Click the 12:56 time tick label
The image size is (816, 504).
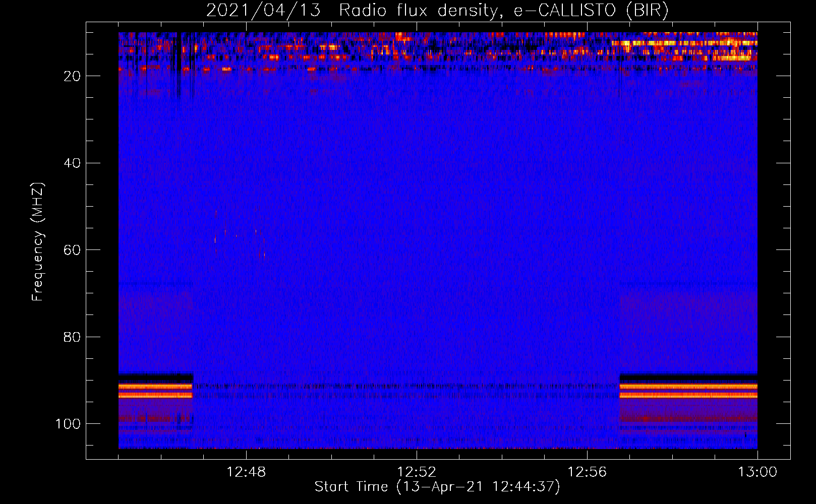(587, 472)
